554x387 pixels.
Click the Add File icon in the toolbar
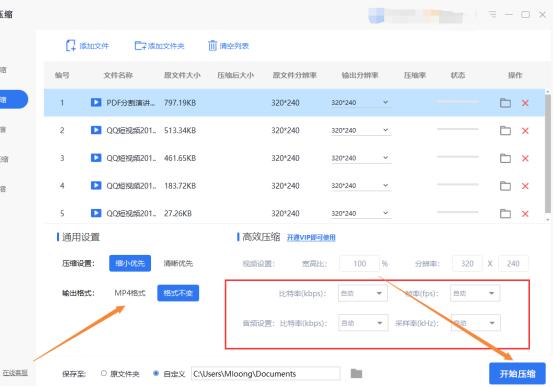click(x=70, y=46)
